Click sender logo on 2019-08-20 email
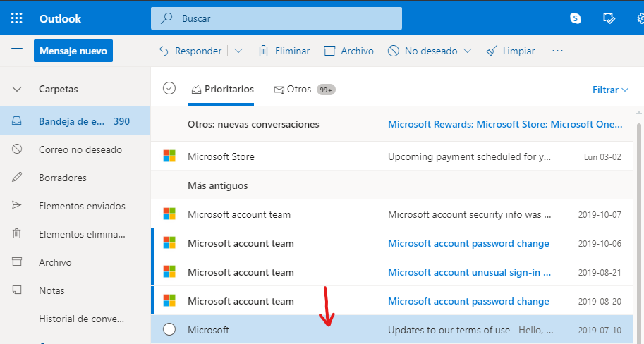Viewport: 644px width, 344px height. 169,300
